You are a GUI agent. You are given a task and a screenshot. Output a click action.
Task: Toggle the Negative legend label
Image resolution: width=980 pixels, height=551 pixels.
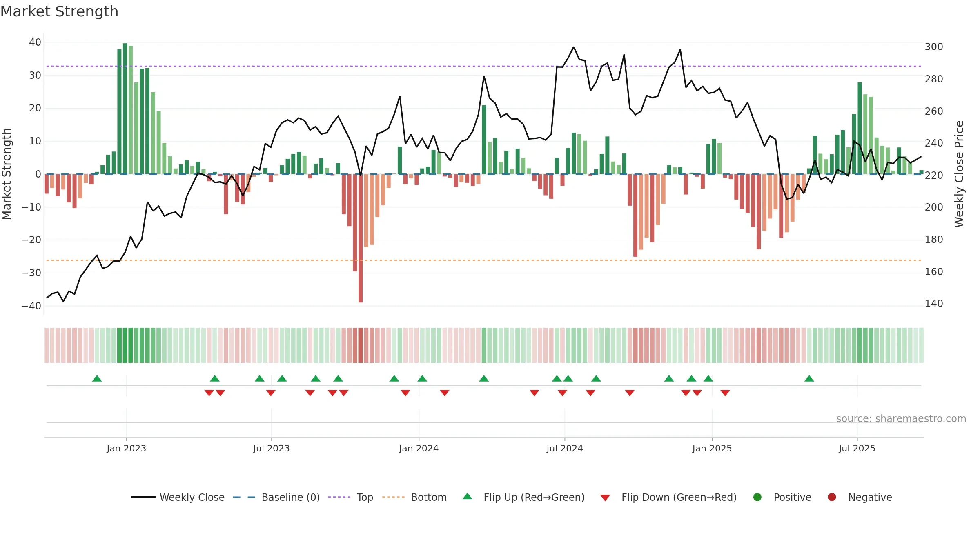(870, 498)
